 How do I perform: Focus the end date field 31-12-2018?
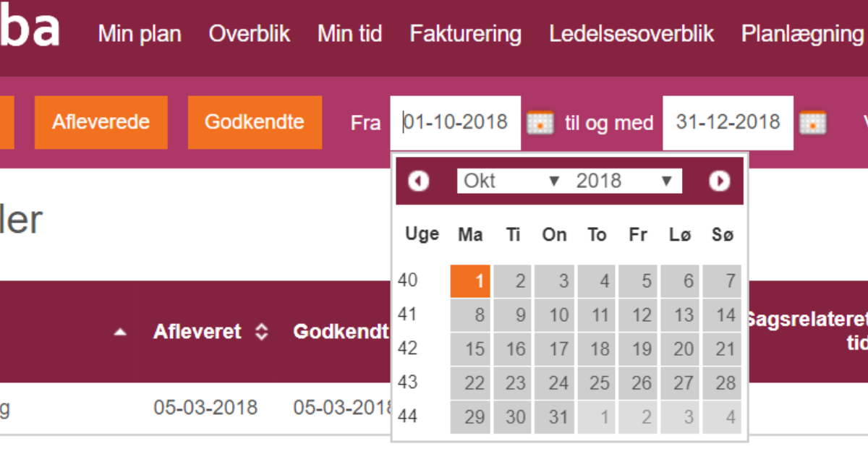pyautogui.click(x=728, y=122)
